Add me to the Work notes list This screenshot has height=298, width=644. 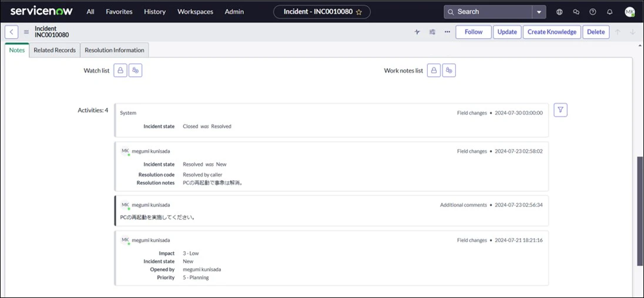click(450, 70)
